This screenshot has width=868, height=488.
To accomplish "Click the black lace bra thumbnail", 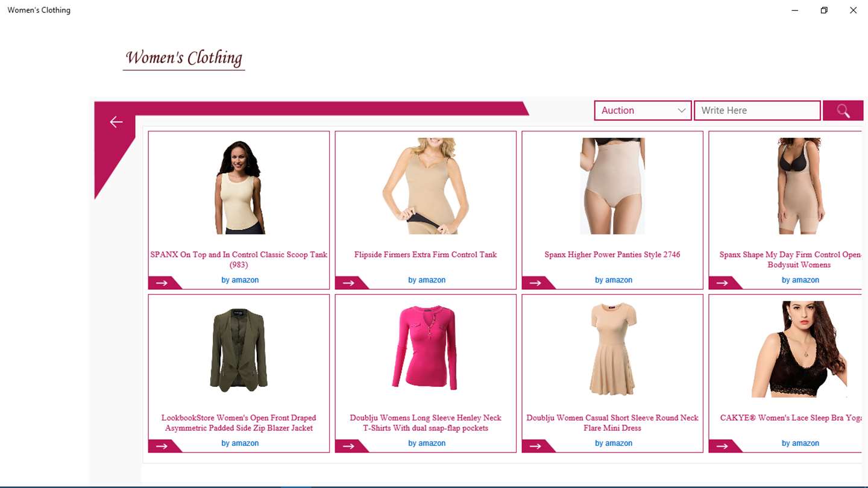I will [x=799, y=349].
